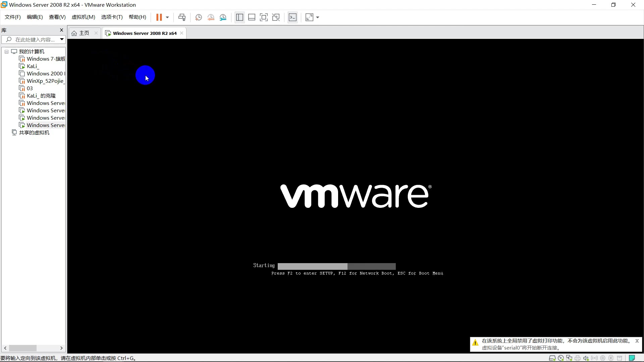Close the 主页 tab
Screen dimensions: 644x362
coord(96,33)
